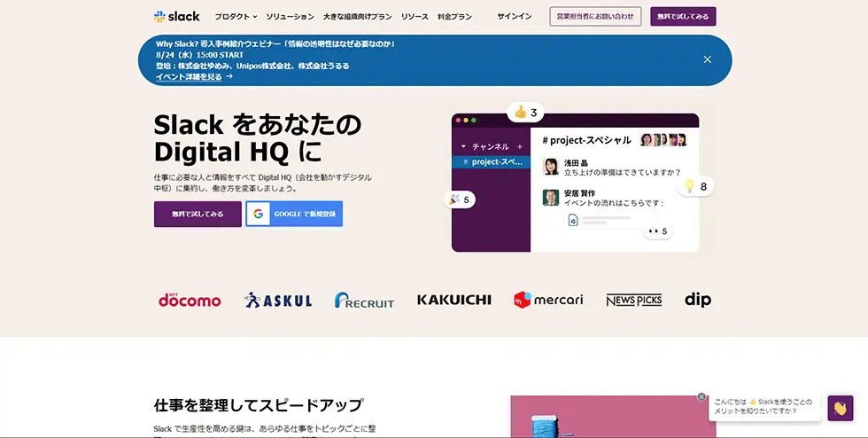Collapse the チャンネル section arrow
Viewport: 868px width, 438px height.
(x=463, y=147)
